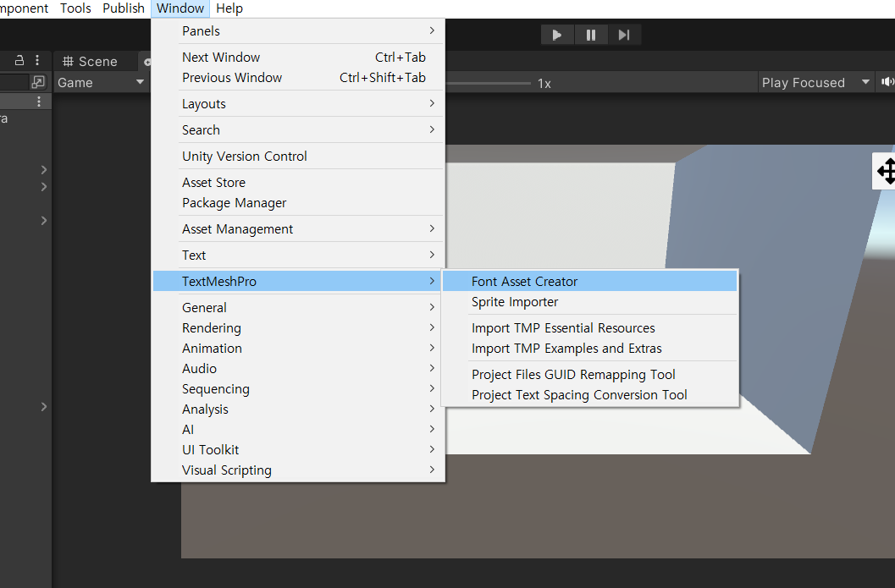Open the Publish menu
This screenshot has height=588, width=895.
[x=124, y=8]
